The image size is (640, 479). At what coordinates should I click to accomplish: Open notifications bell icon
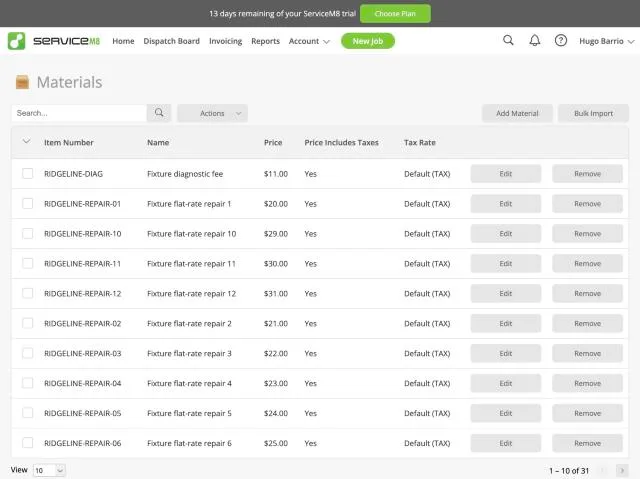coord(535,40)
